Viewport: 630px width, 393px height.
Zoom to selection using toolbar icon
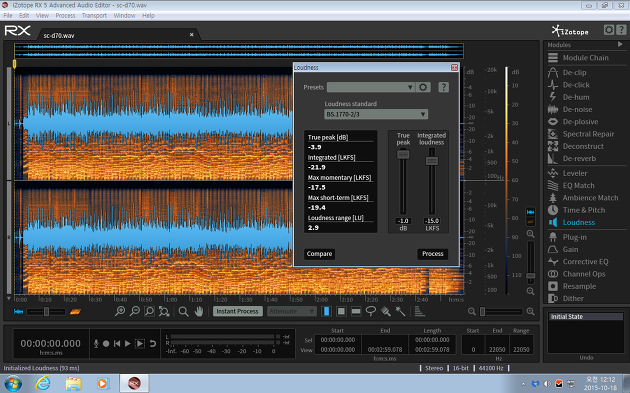tap(149, 311)
